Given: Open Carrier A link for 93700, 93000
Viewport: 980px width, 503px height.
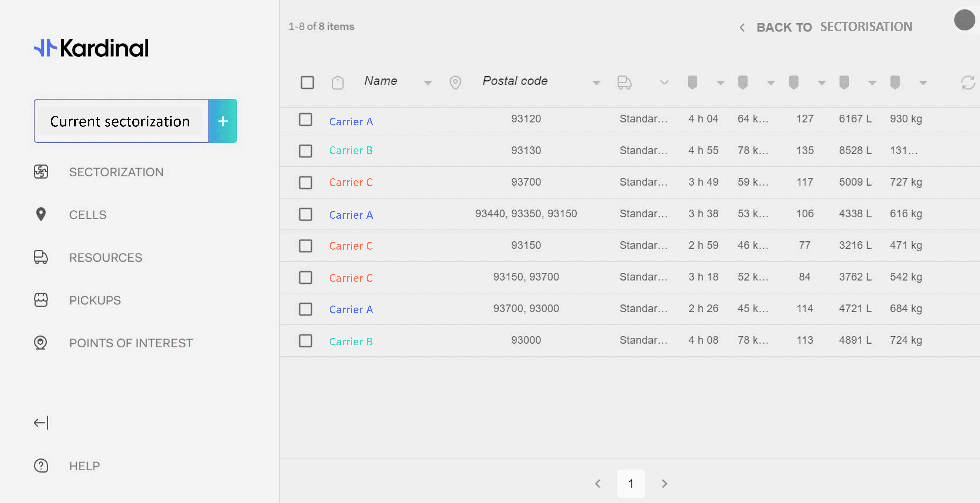Looking at the screenshot, I should coord(351,309).
